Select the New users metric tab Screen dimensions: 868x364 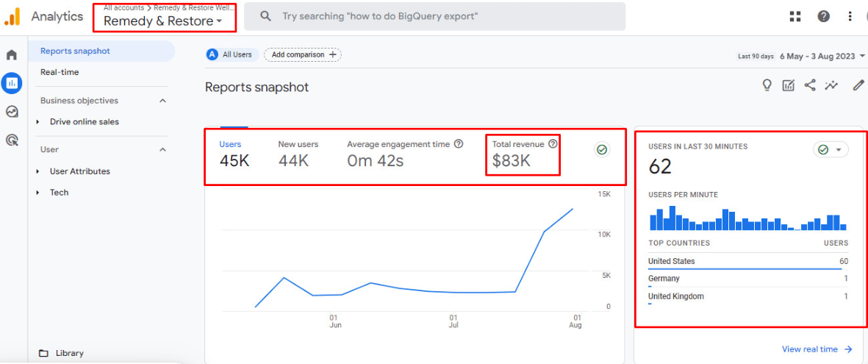click(x=298, y=154)
